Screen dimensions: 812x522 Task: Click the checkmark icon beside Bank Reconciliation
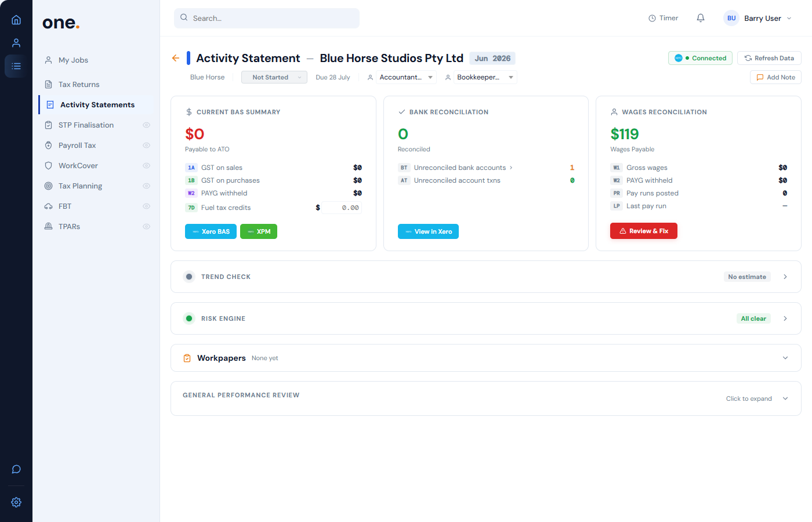pos(402,112)
